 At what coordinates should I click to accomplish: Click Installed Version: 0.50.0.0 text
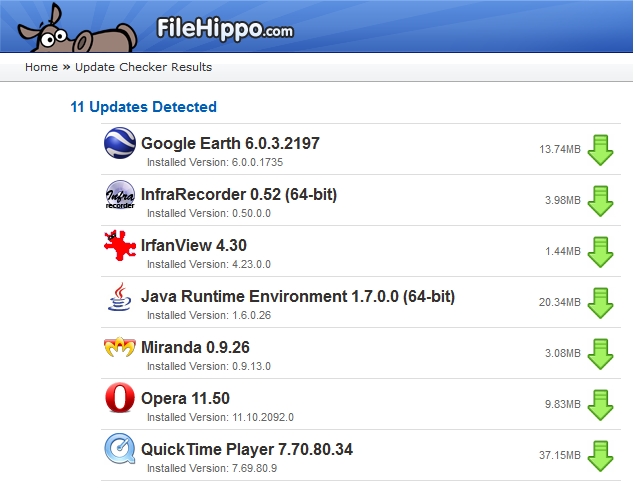[x=209, y=213]
